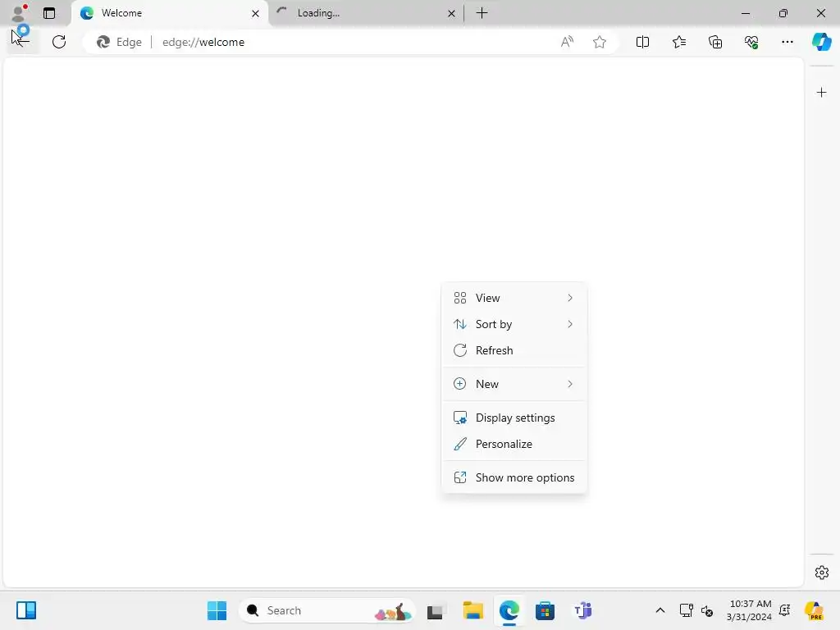The height and width of the screenshot is (630, 840).
Task: Open notification bell in tray
Action: (785, 610)
